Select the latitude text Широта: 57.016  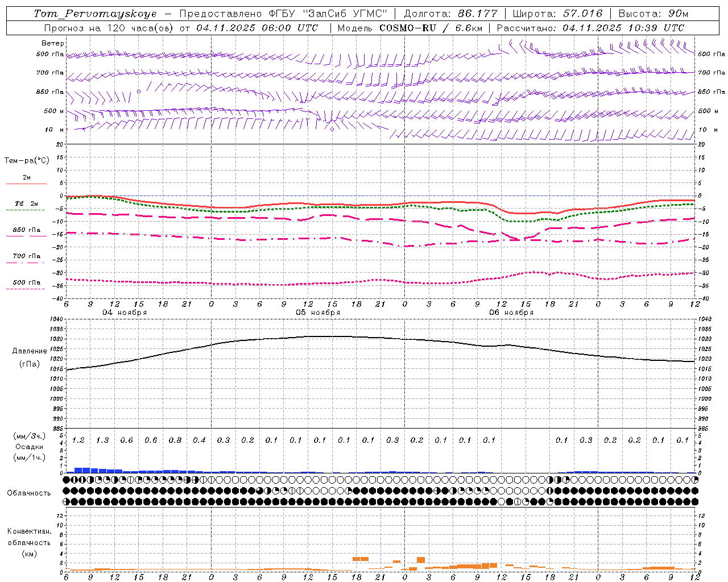pyautogui.click(x=557, y=14)
